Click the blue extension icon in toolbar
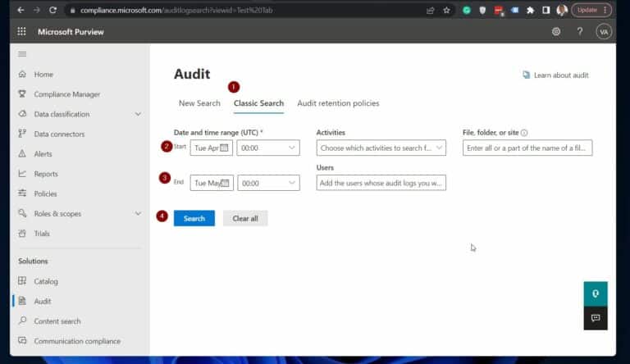The width and height of the screenshot is (630, 364). pyautogui.click(x=514, y=11)
